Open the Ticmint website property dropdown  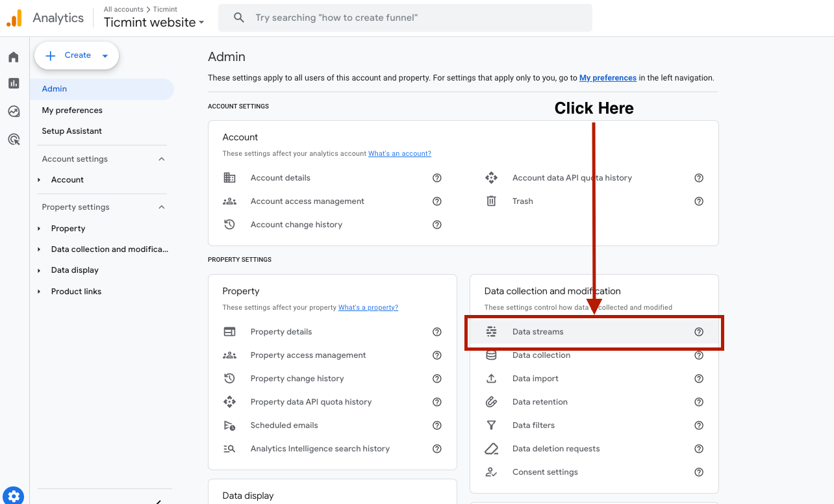154,22
